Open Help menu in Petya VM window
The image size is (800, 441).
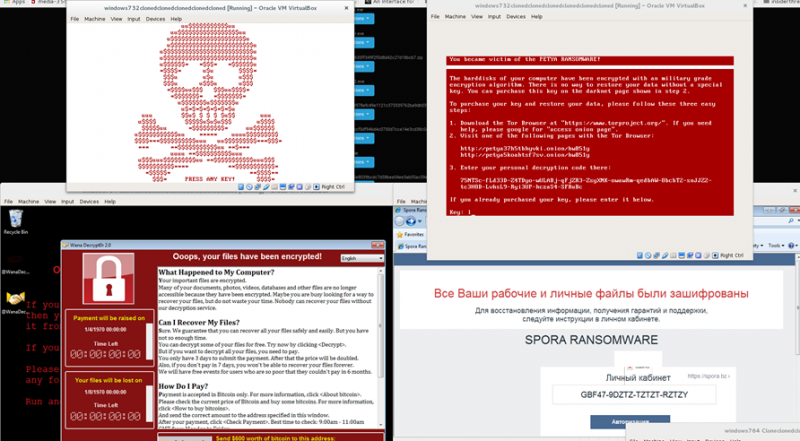tap(537, 16)
